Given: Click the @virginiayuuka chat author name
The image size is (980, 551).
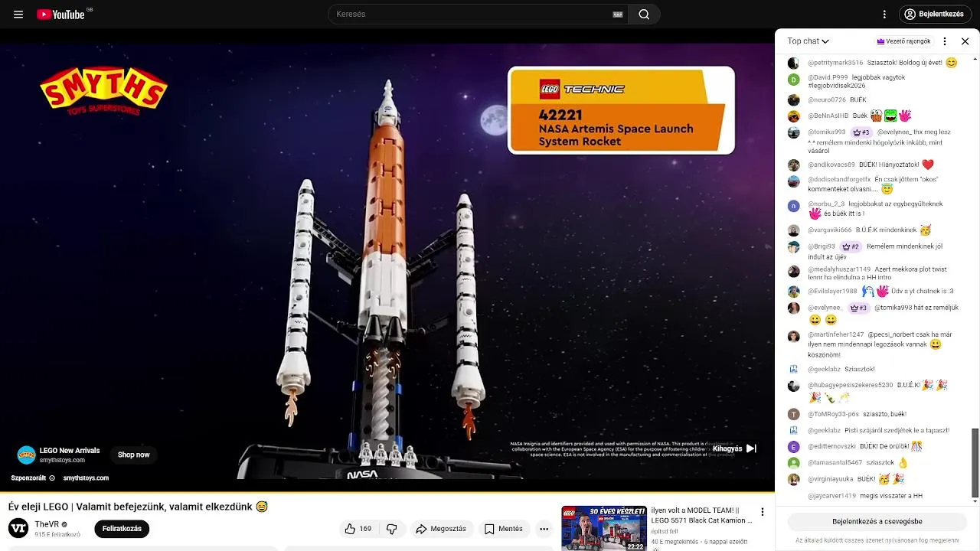Looking at the screenshot, I should pyautogui.click(x=831, y=480).
